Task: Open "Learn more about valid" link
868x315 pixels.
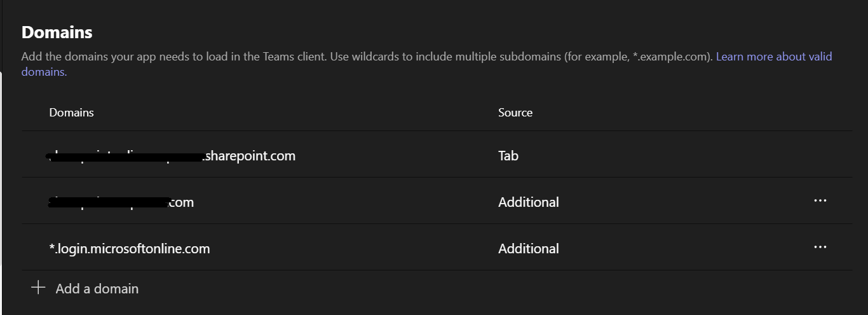Action: [773, 57]
